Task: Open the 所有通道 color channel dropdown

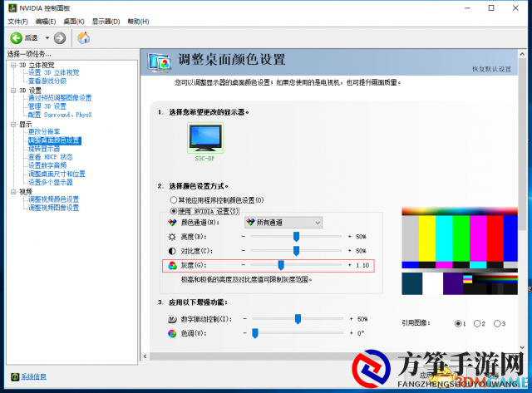Action: point(283,223)
